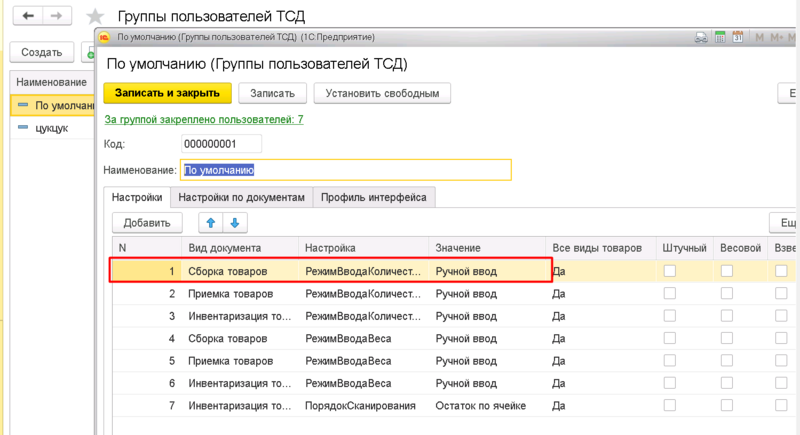This screenshot has height=435, width=800.
Task: Open the Профиль интерфейса tab
Action: tap(374, 197)
